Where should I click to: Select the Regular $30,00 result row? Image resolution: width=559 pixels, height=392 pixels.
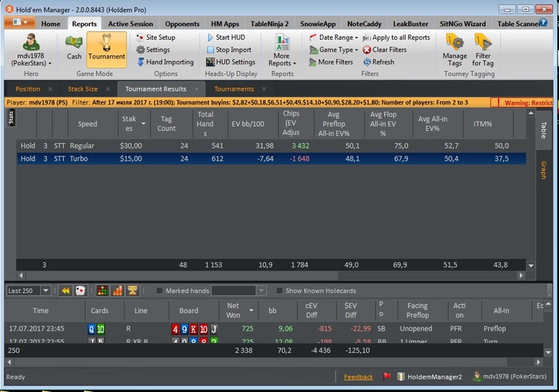click(272, 146)
